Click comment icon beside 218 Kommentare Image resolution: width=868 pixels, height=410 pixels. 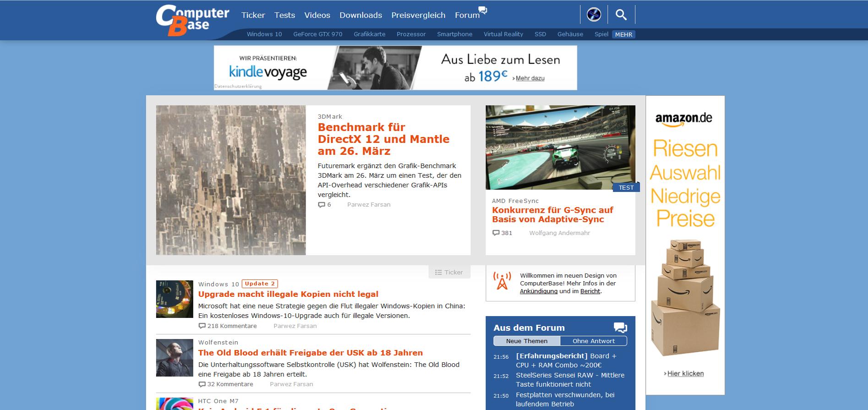202,326
